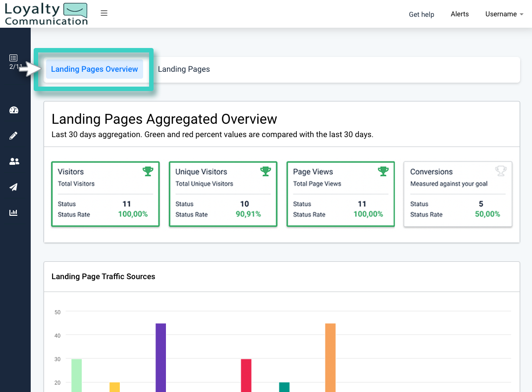The height and width of the screenshot is (392, 532).
Task: Open contacts using the people icon
Action: [x=14, y=161]
